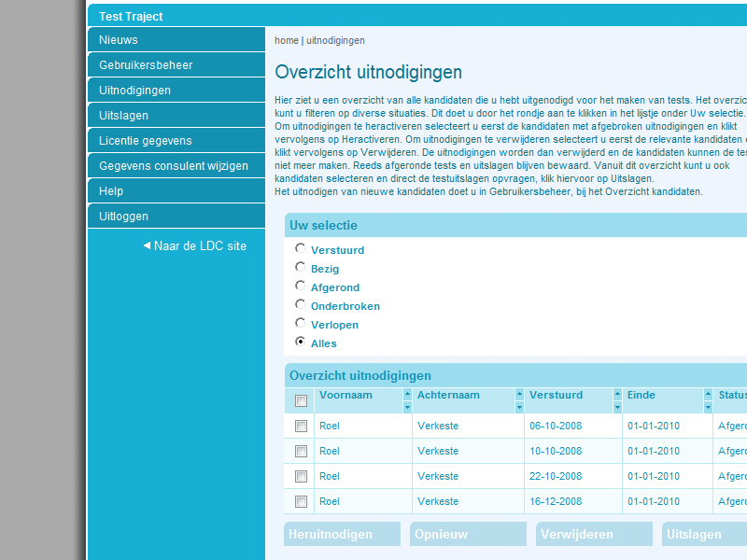
Task: Sort Verstuurd column ascending with up arrow
Action: point(617,394)
